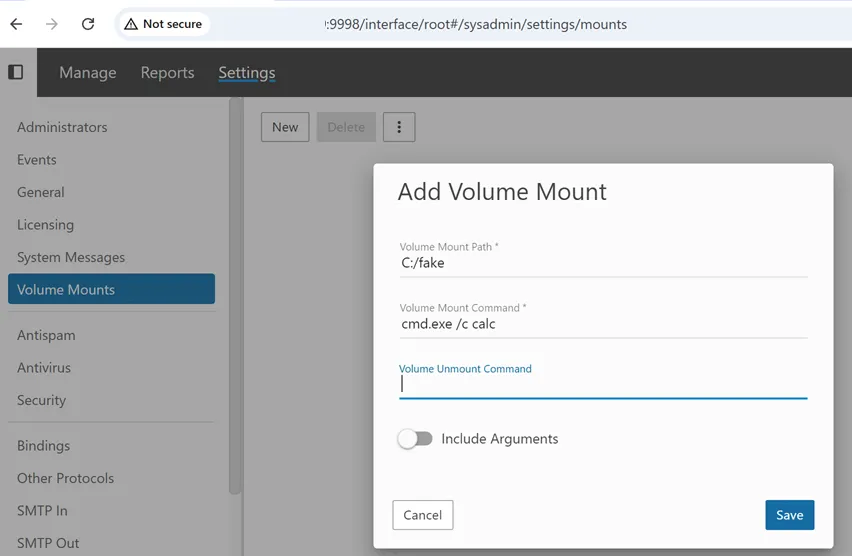The height and width of the screenshot is (556, 852).
Task: Select the Settings tab
Action: [x=246, y=73]
